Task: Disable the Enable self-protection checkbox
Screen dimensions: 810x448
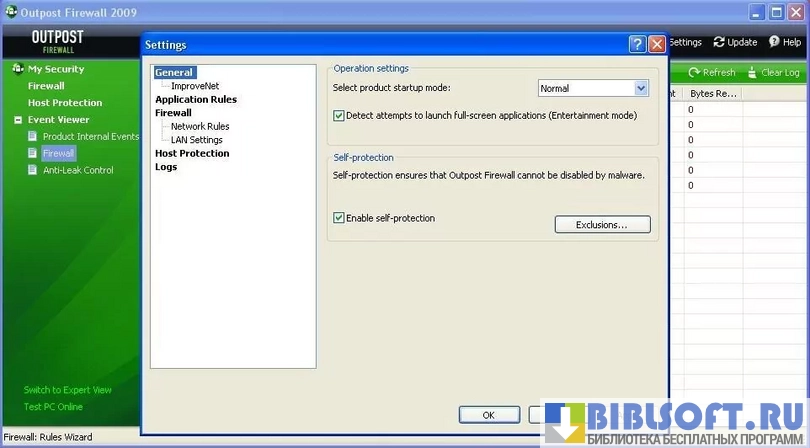Action: click(x=339, y=218)
